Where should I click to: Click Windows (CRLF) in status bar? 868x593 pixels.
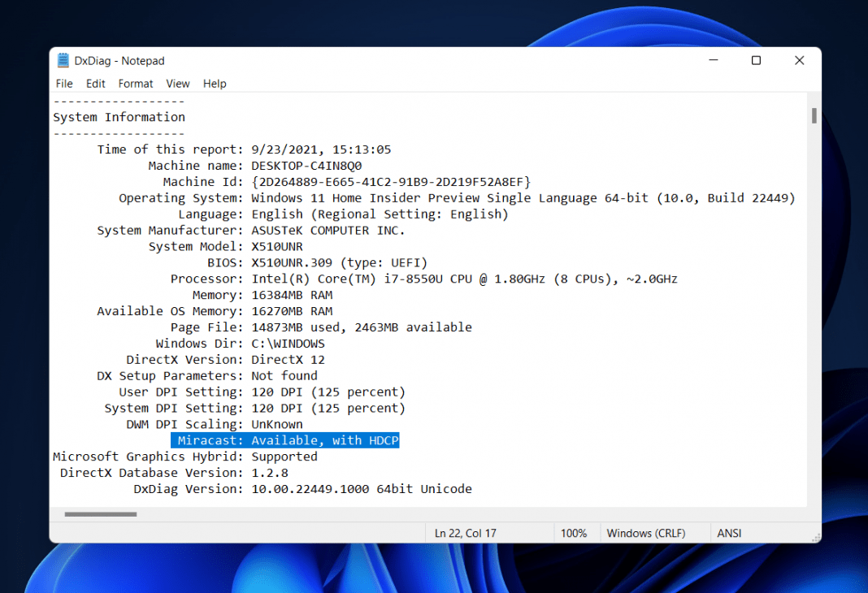point(646,533)
